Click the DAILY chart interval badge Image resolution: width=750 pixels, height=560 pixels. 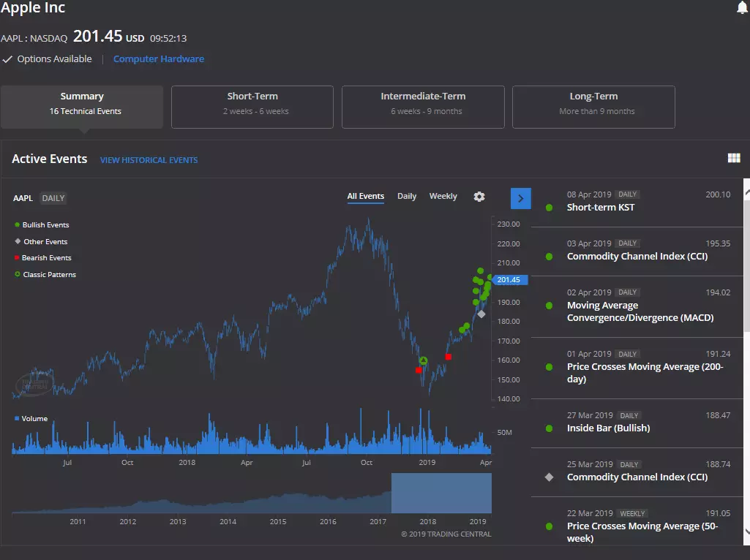(53, 198)
